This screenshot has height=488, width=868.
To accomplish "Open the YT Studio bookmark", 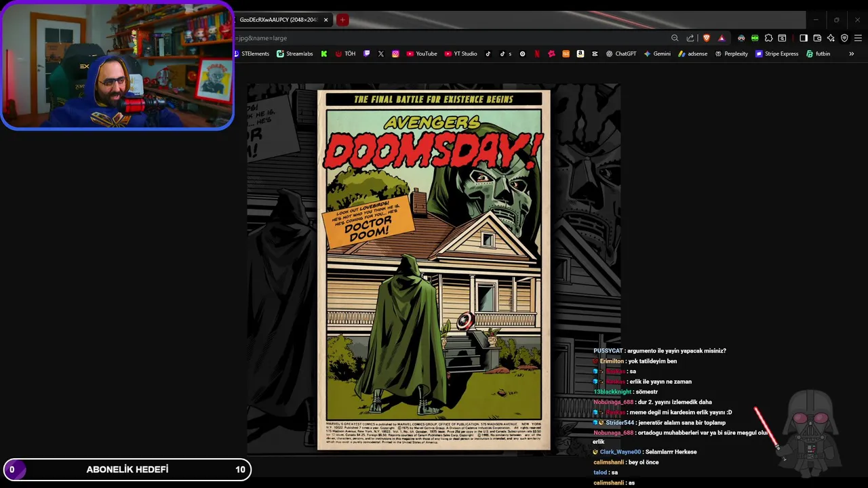I will [x=461, y=54].
